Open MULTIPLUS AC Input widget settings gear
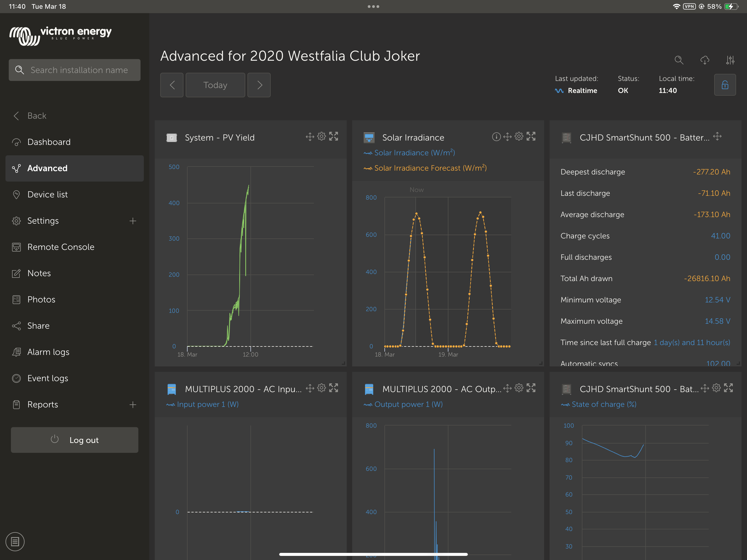This screenshot has height=560, width=747. click(322, 388)
